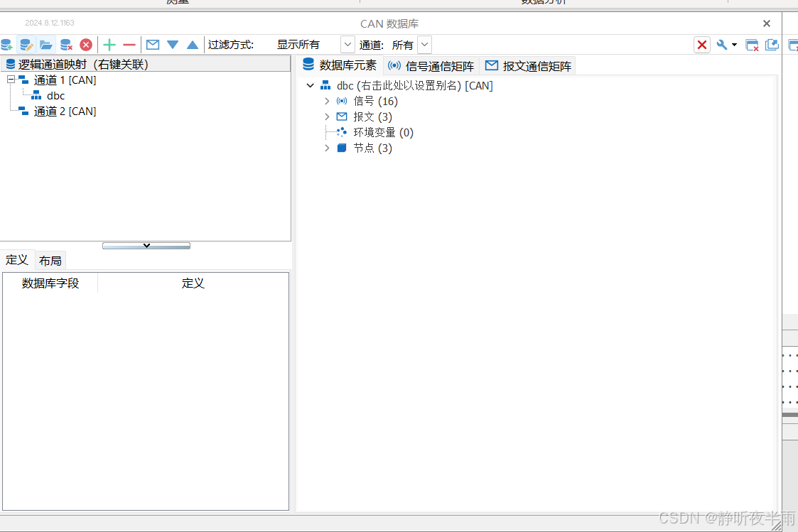This screenshot has height=532, width=798.
Task: Switch to the 数据库元素 tab
Action: pos(340,65)
